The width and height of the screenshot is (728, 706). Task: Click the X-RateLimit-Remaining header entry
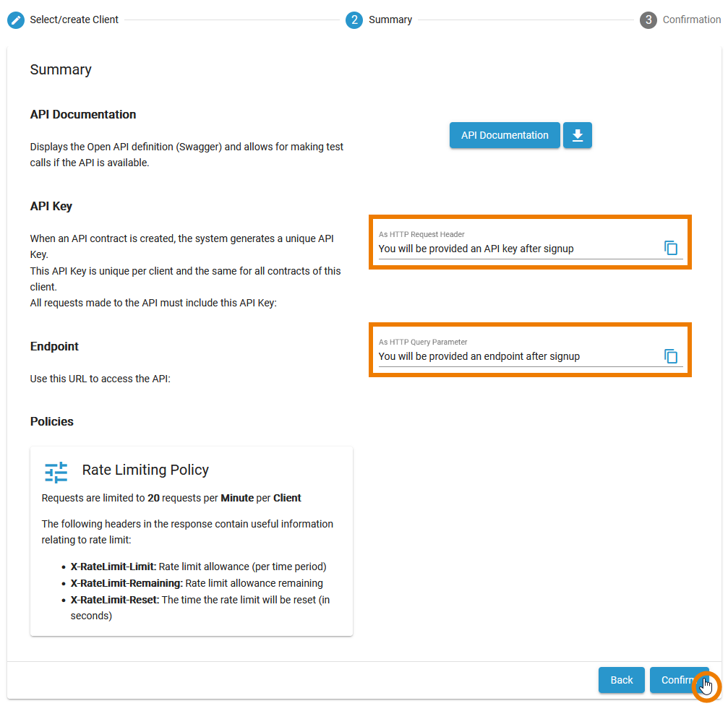click(x=127, y=583)
